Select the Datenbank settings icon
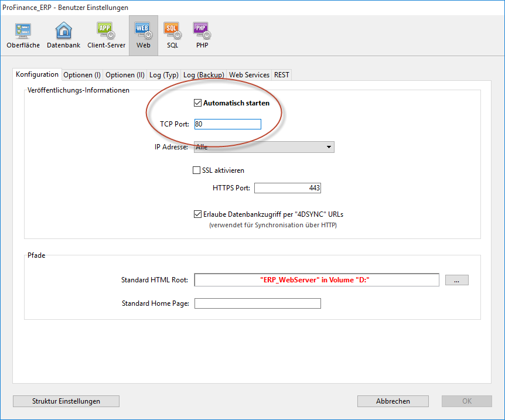The height and width of the screenshot is (420, 505). point(63,35)
